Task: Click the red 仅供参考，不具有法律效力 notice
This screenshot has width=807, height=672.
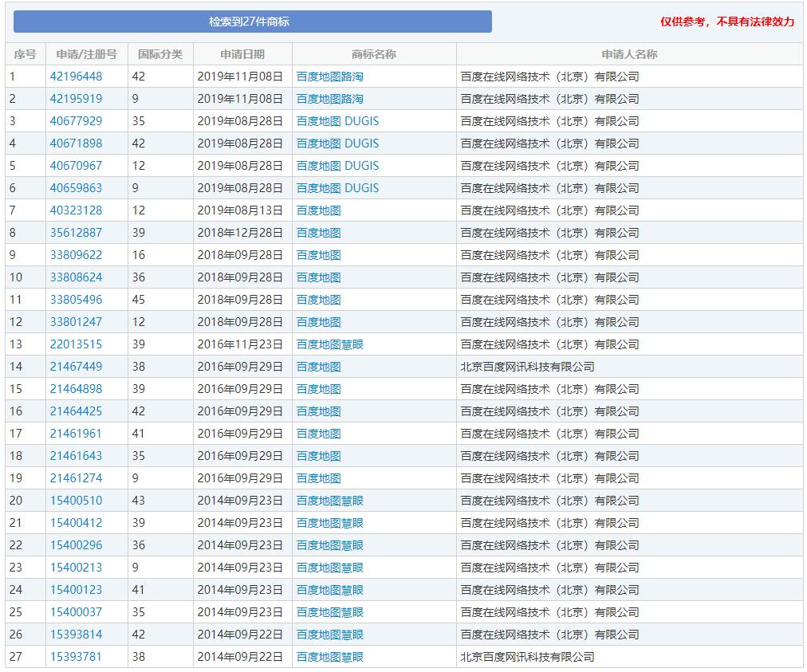Action: coord(727,22)
